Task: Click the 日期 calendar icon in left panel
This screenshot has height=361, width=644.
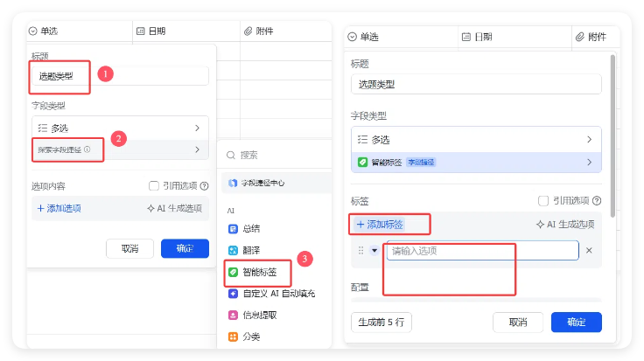Action: click(141, 31)
